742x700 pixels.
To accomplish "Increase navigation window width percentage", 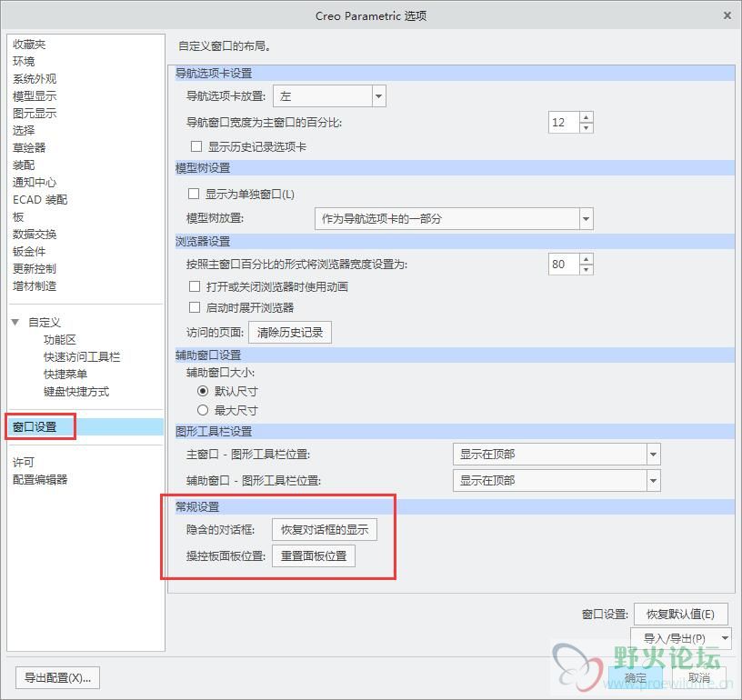I will pos(587,117).
